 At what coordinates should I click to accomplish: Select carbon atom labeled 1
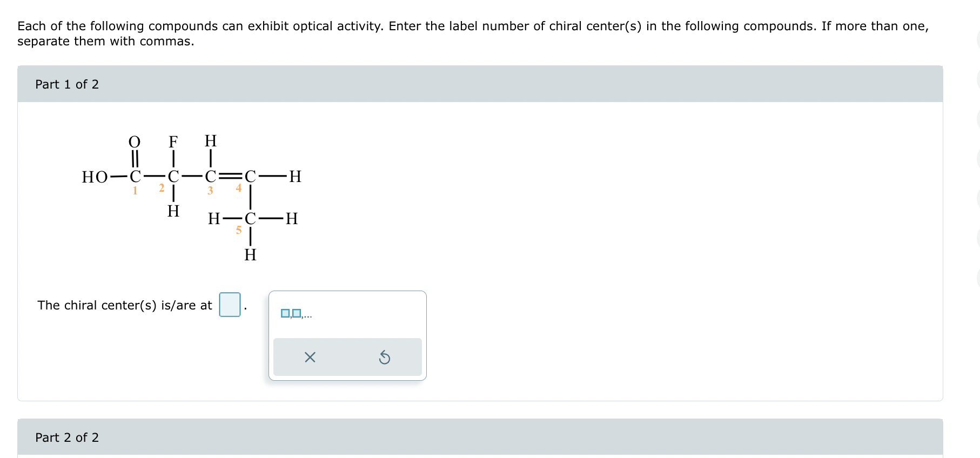135,177
